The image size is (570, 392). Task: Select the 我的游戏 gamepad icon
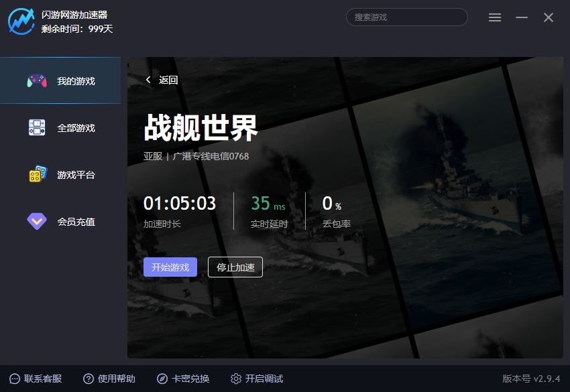point(38,80)
